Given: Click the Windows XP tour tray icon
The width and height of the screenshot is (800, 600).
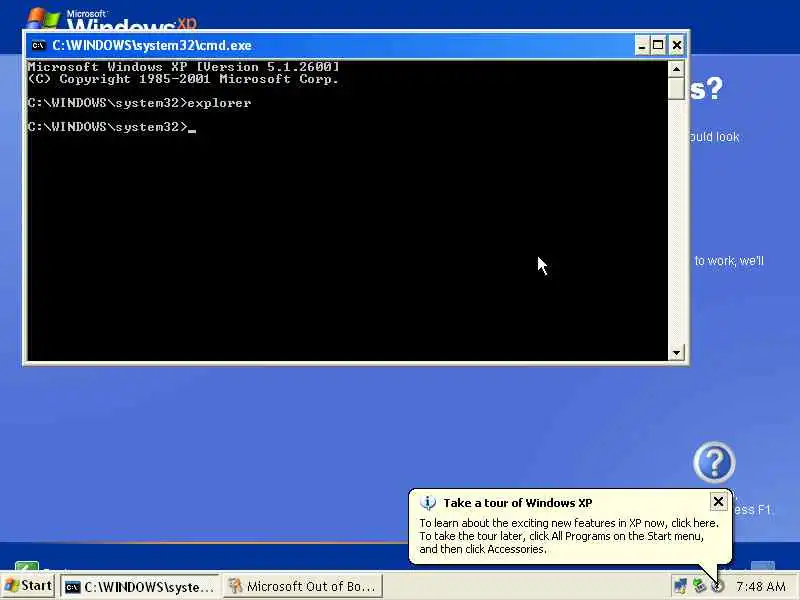Looking at the screenshot, I should pyautogui.click(x=718, y=586).
